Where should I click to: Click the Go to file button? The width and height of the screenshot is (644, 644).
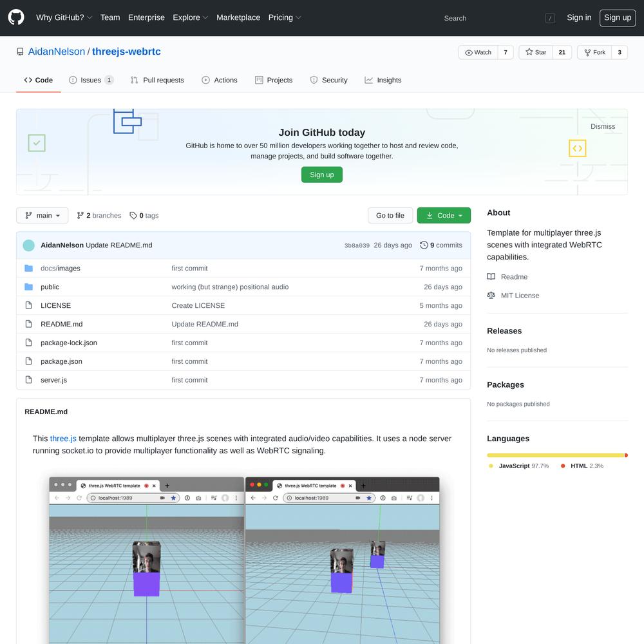390,215
